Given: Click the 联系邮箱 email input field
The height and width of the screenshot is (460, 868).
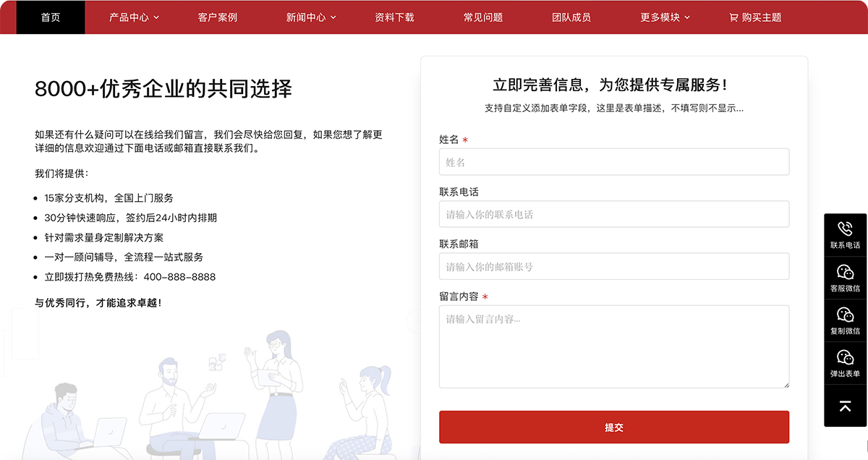Looking at the screenshot, I should pos(613,267).
